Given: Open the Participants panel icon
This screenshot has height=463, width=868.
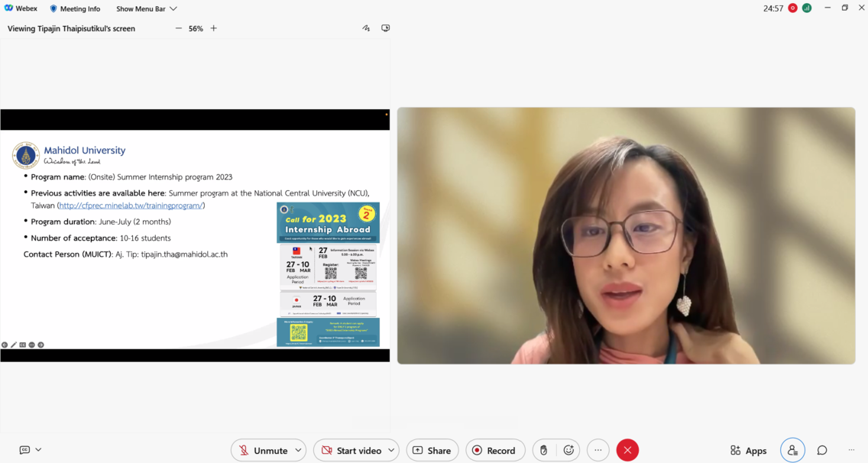Looking at the screenshot, I should point(792,450).
